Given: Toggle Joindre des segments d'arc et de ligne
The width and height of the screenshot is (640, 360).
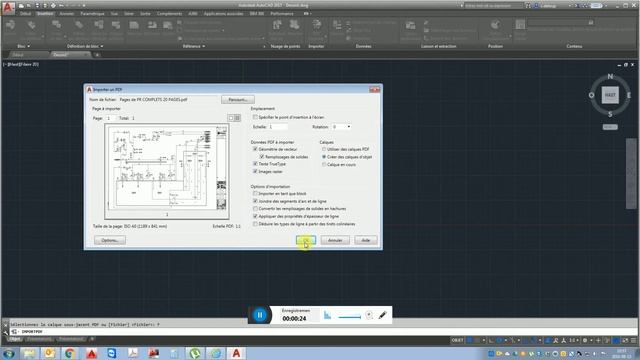Looking at the screenshot, I should 255,201.
